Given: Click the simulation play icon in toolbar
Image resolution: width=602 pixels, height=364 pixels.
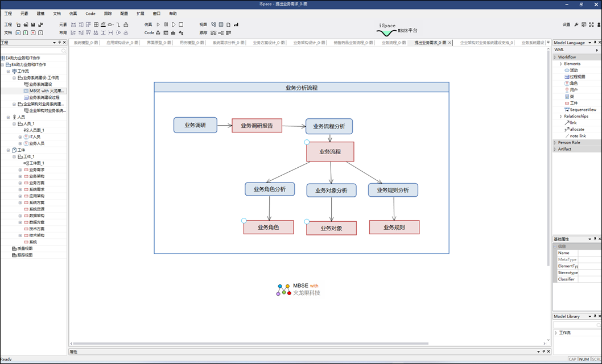Looking at the screenshot, I should [159, 24].
